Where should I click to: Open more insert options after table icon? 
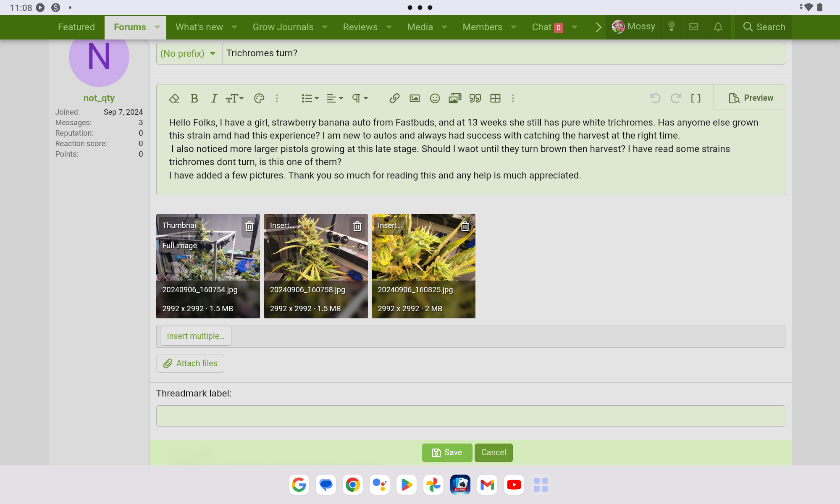pyautogui.click(x=513, y=98)
